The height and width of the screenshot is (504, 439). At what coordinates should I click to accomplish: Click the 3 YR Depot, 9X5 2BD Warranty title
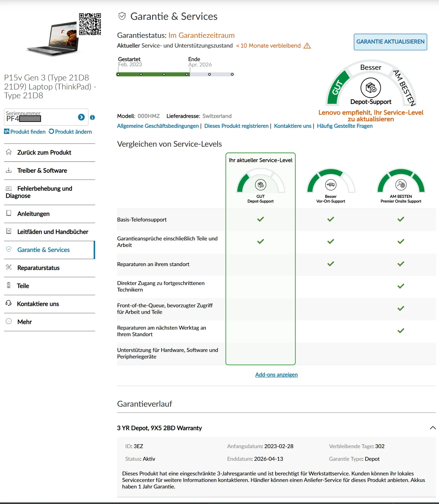point(159,428)
